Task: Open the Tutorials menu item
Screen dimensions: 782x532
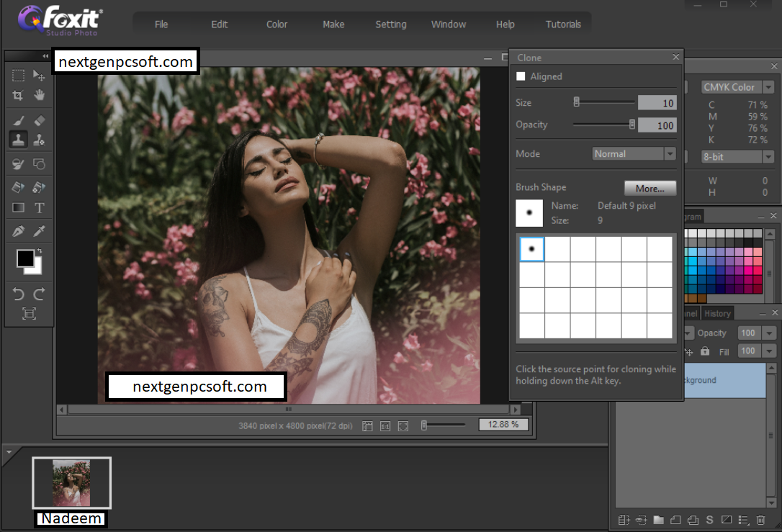Action: 563,24
